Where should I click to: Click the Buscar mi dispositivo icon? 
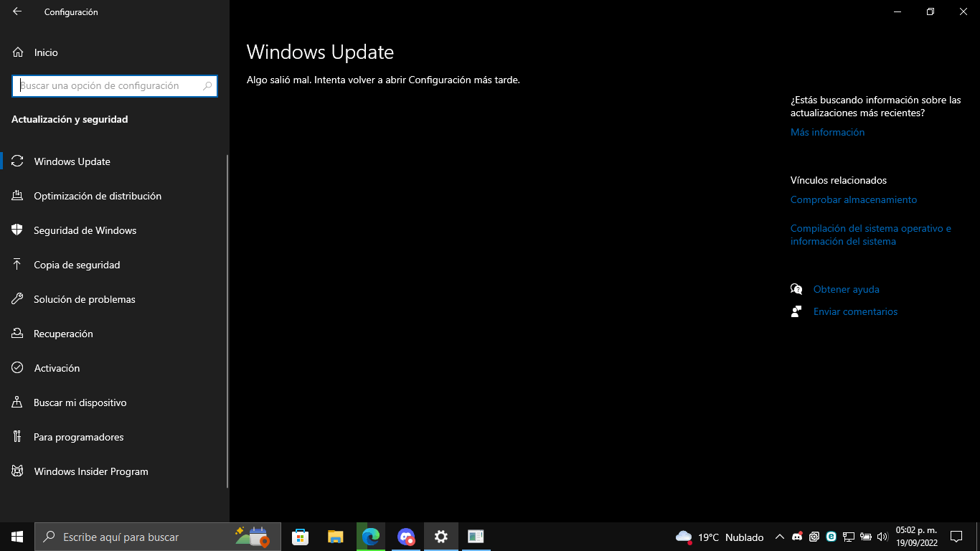[18, 402]
